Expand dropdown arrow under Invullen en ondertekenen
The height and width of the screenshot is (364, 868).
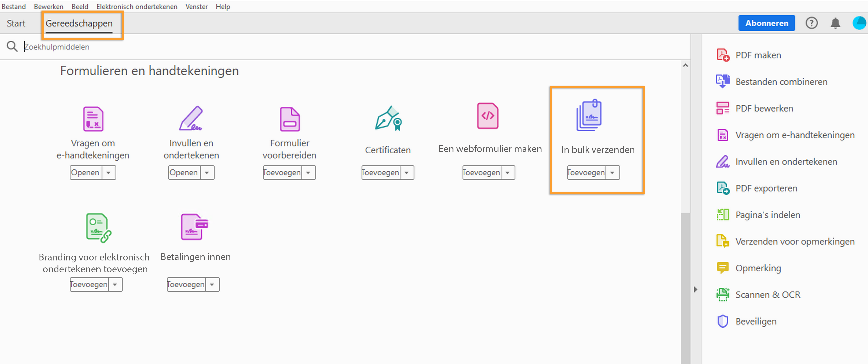[x=207, y=172]
